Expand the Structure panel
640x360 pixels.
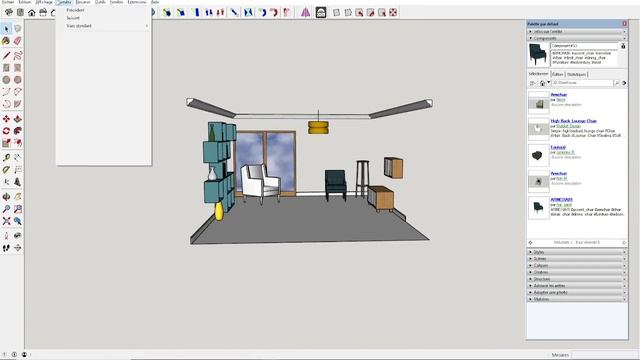point(577,279)
